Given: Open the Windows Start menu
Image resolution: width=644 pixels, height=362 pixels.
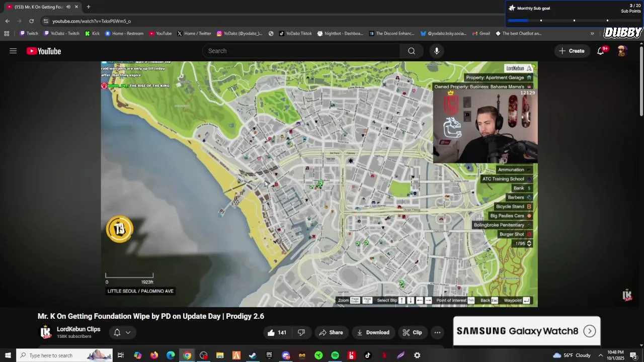Looking at the screenshot, I should (8, 355).
